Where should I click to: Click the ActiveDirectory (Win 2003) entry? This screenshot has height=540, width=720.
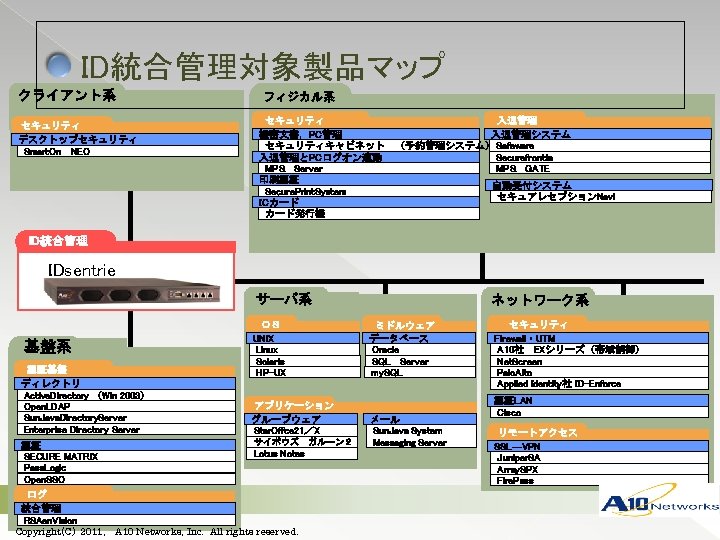(127, 395)
